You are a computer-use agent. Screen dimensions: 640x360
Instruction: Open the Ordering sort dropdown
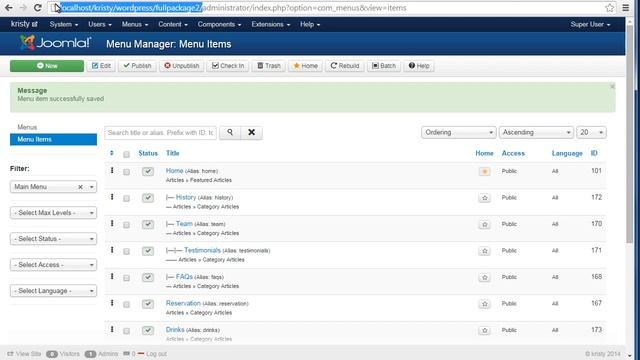click(459, 132)
